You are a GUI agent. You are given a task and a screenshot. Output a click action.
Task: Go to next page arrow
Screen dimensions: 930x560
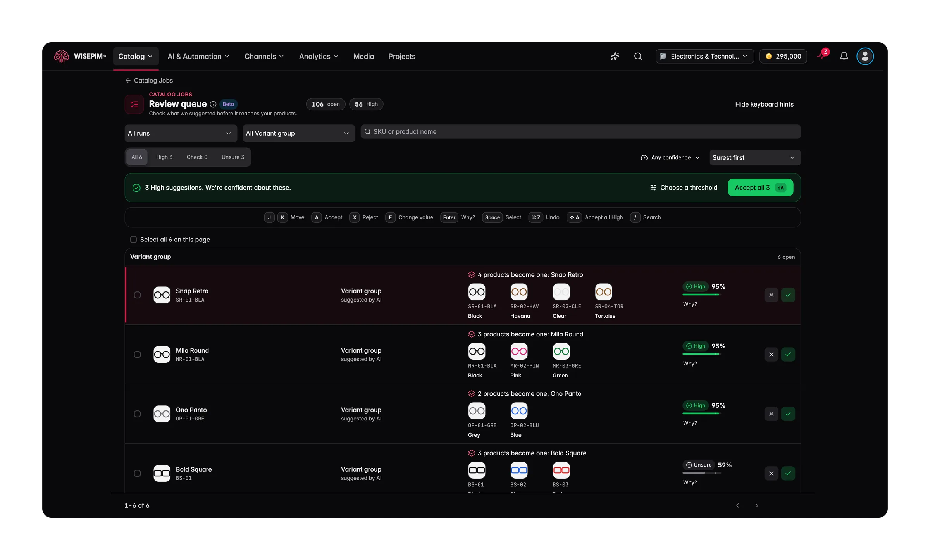pos(757,505)
